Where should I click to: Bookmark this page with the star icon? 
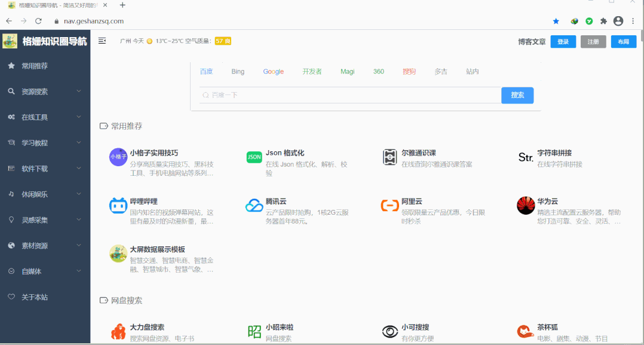556,21
